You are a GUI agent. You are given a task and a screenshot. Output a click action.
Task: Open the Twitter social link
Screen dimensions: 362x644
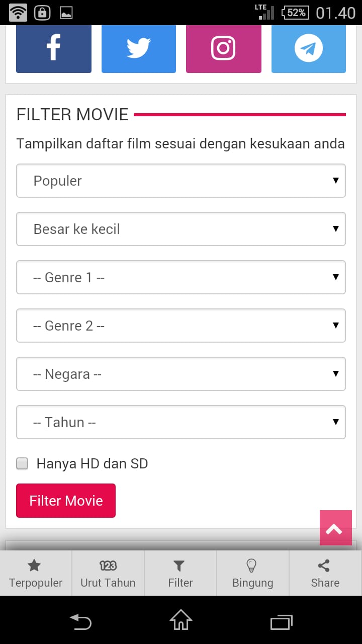coord(139,49)
